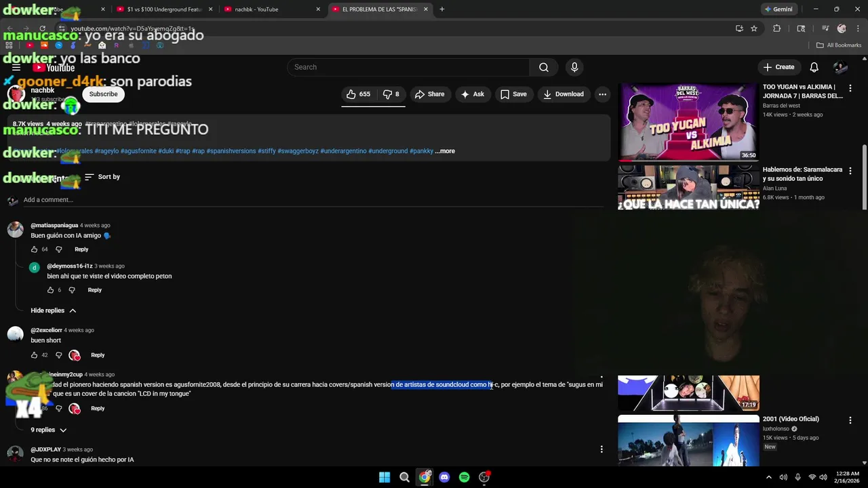Like the 'buen short' comment
Image resolution: width=868 pixels, height=488 pixels.
pos(34,355)
